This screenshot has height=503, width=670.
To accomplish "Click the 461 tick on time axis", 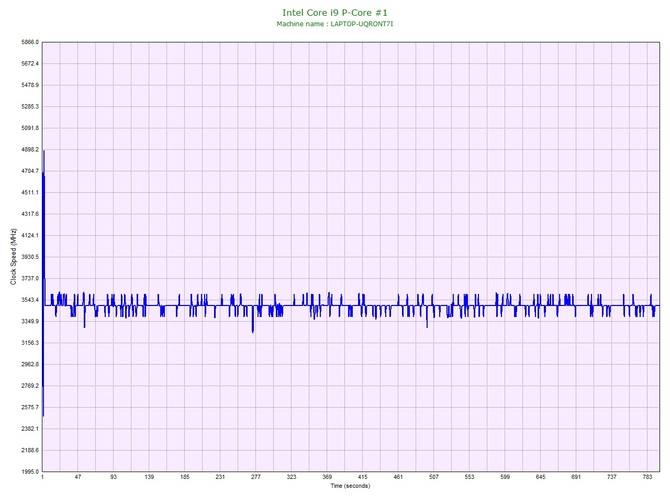I will click(x=398, y=477).
